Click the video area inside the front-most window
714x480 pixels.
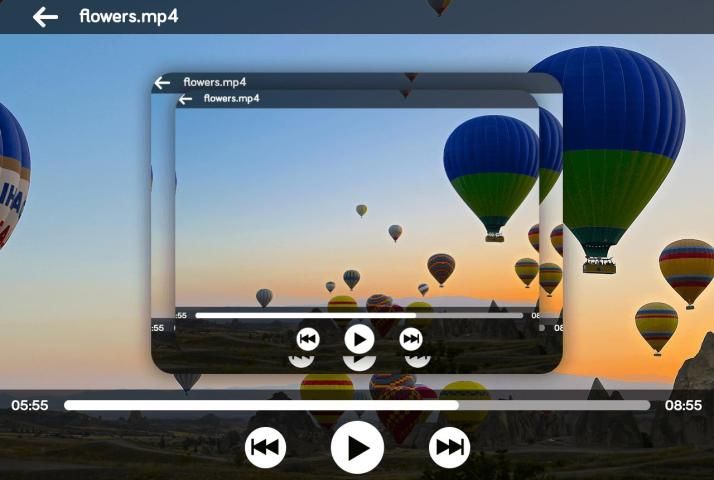300,200
